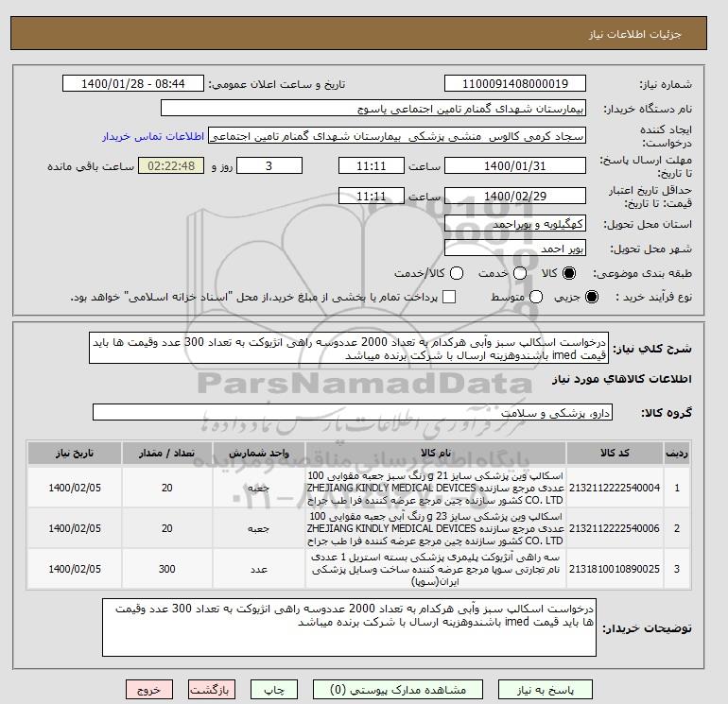The width and height of the screenshot is (728, 704).
Task: Click quantity 300 in row 3
Action: tap(166, 569)
